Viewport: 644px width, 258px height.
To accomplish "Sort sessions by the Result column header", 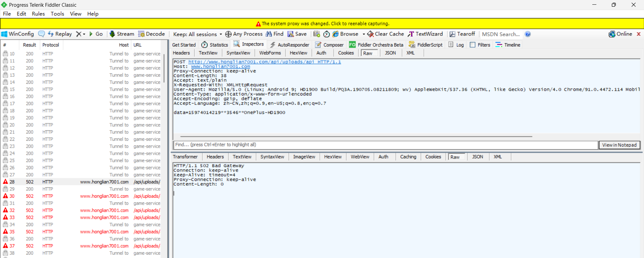I will pos(30,45).
